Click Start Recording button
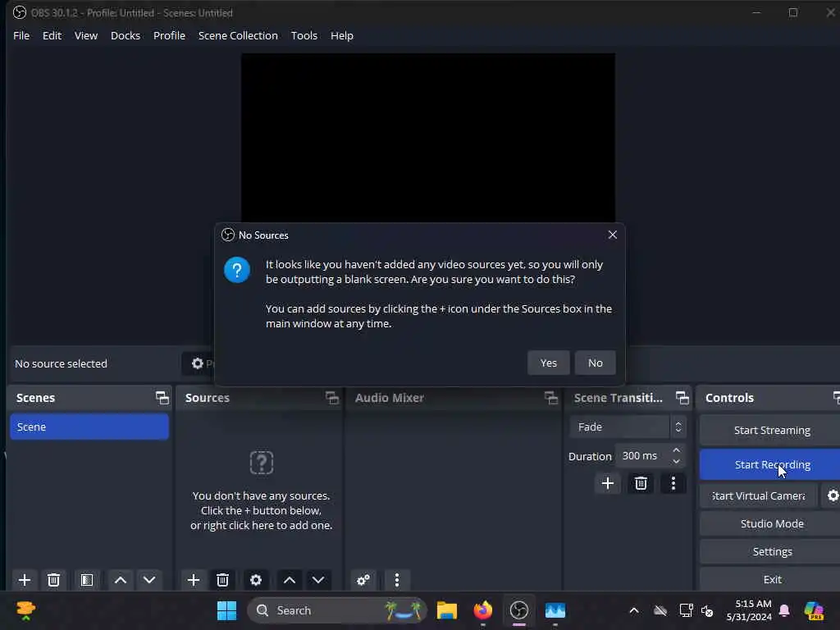The image size is (840, 630). 771,464
